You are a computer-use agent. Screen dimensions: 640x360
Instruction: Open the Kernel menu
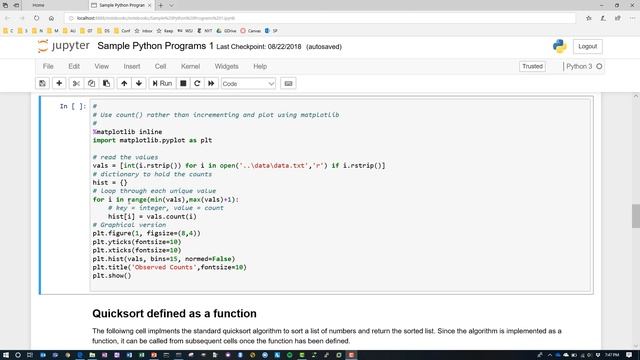(191, 67)
